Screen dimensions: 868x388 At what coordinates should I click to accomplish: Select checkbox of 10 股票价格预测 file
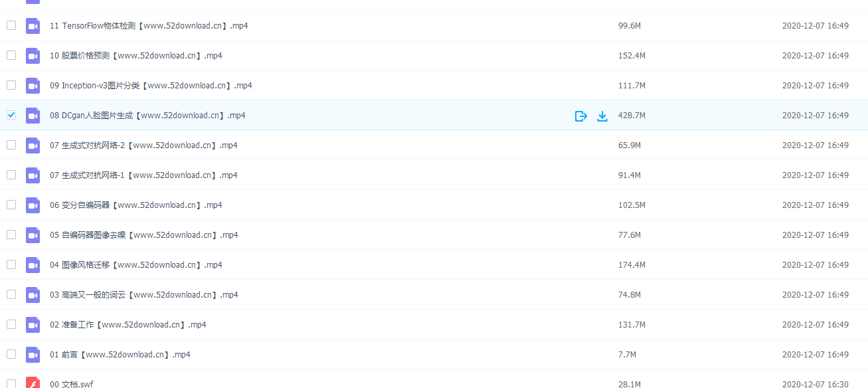[11, 55]
